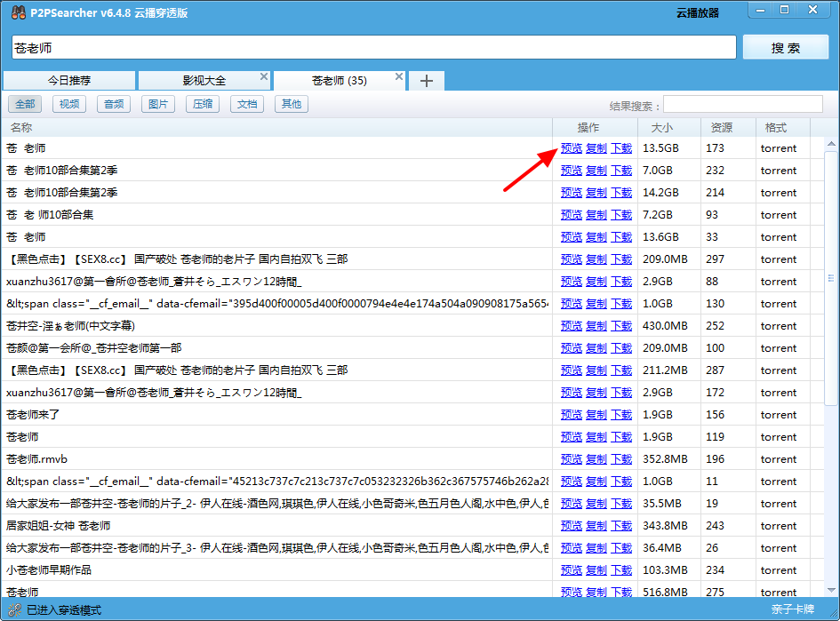
Task: Click the P2PSearcher binoculars logo icon
Action: (16, 12)
